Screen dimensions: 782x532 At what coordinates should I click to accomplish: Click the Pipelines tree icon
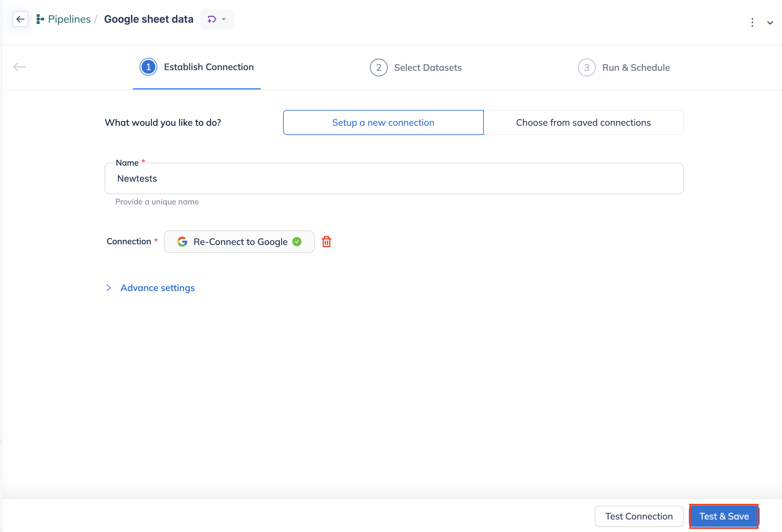[40, 19]
